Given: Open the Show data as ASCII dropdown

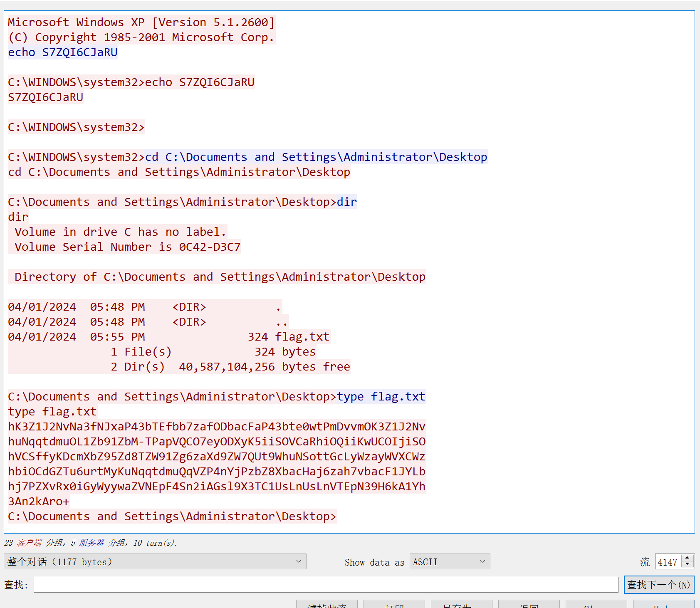Looking at the screenshot, I should click(x=450, y=561).
